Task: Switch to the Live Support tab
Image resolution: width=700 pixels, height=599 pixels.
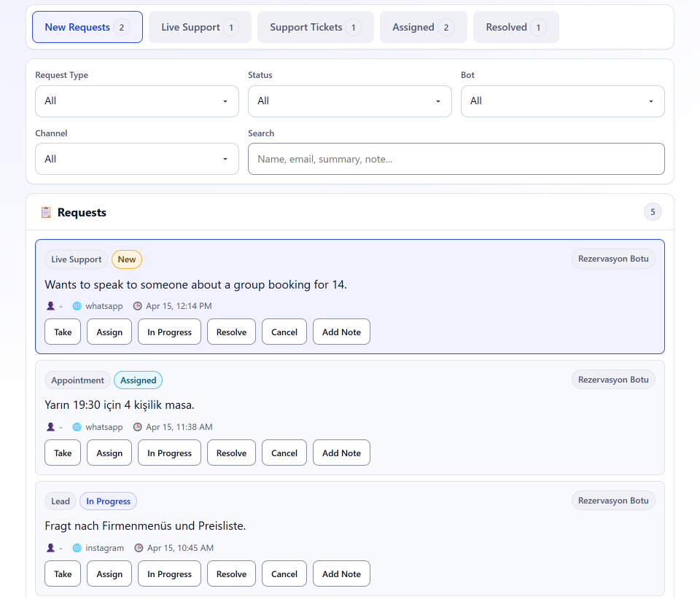Action: click(x=200, y=27)
